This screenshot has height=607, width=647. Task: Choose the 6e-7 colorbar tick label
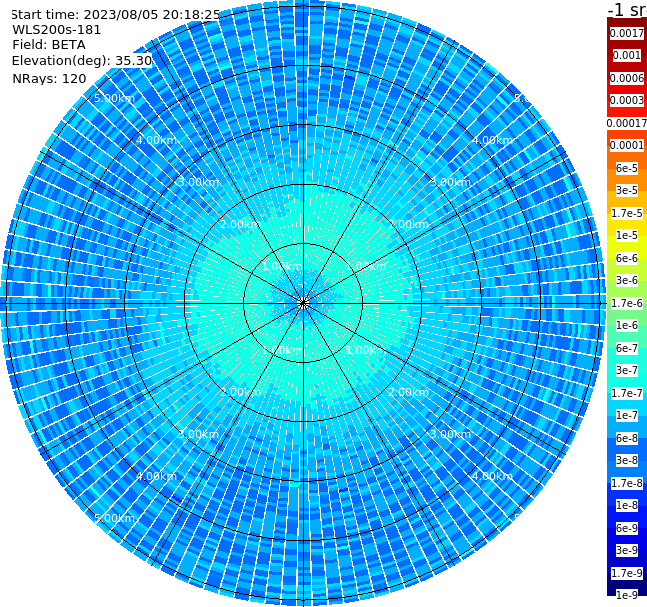coord(627,348)
